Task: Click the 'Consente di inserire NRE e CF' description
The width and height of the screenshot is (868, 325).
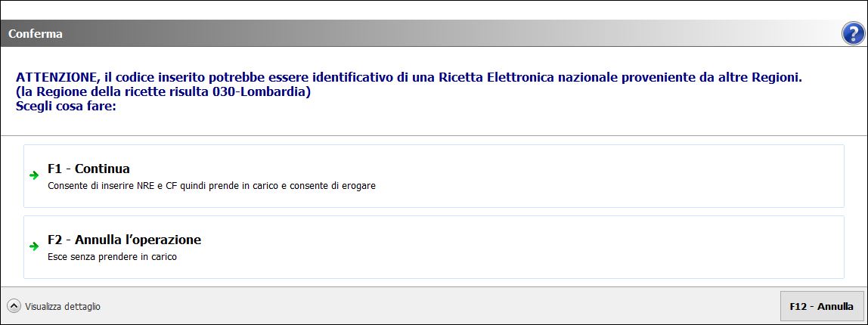Action: 212,185
